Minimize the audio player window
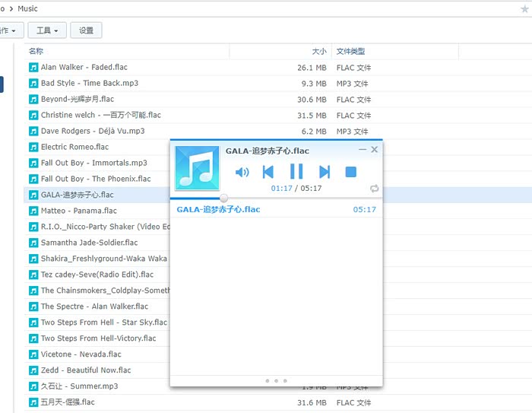The width and height of the screenshot is (532, 413). tap(363, 150)
